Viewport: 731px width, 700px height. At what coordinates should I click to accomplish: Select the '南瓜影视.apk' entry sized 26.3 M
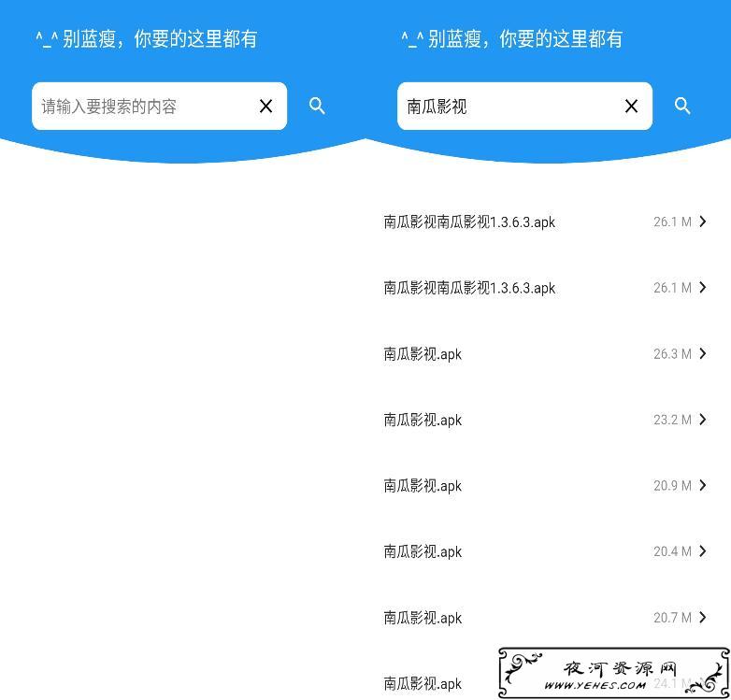(x=546, y=353)
